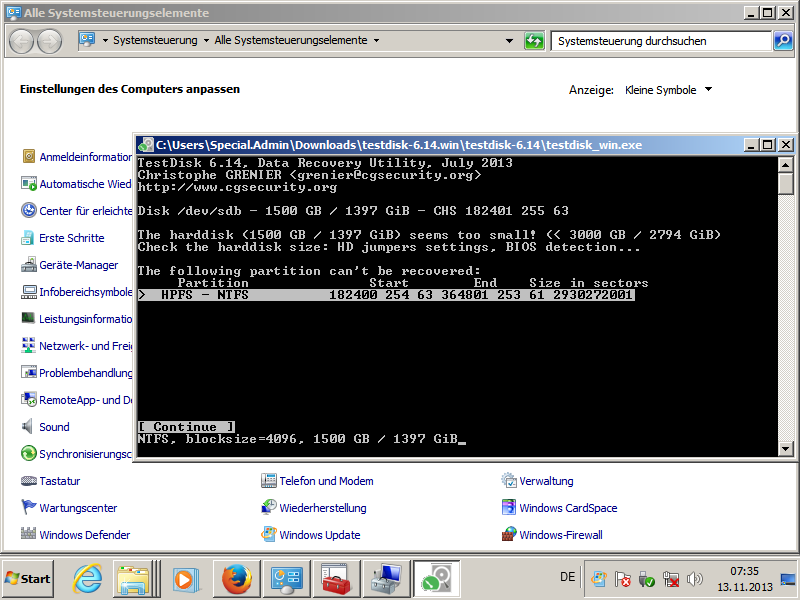The width and height of the screenshot is (800, 600).
Task: Click the Verwaltung icon
Action: pos(509,480)
